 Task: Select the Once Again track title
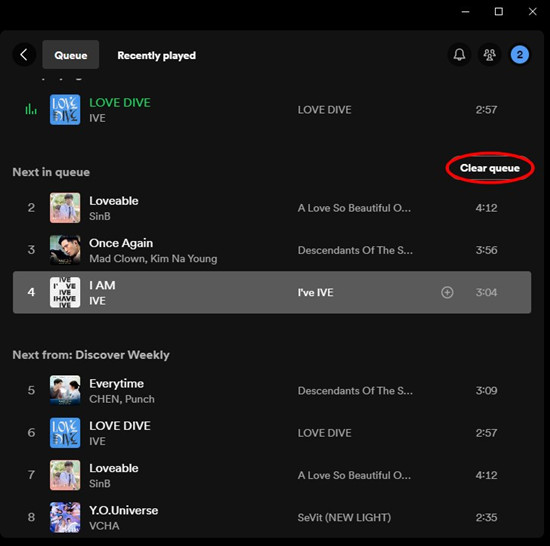click(121, 243)
